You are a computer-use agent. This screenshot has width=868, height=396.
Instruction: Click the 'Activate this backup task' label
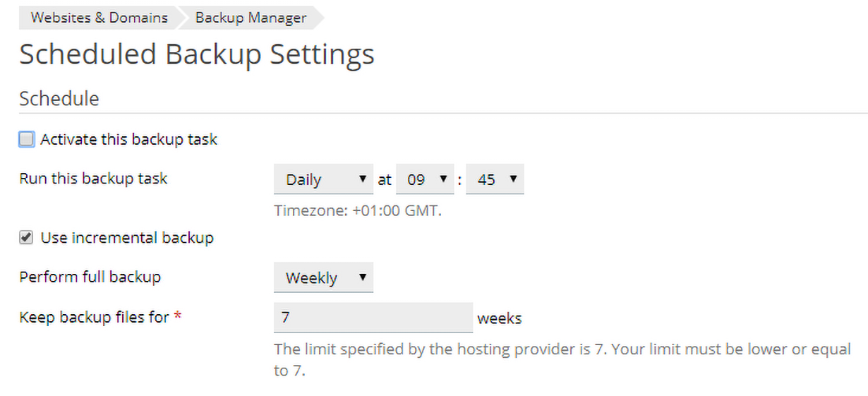pos(128,140)
